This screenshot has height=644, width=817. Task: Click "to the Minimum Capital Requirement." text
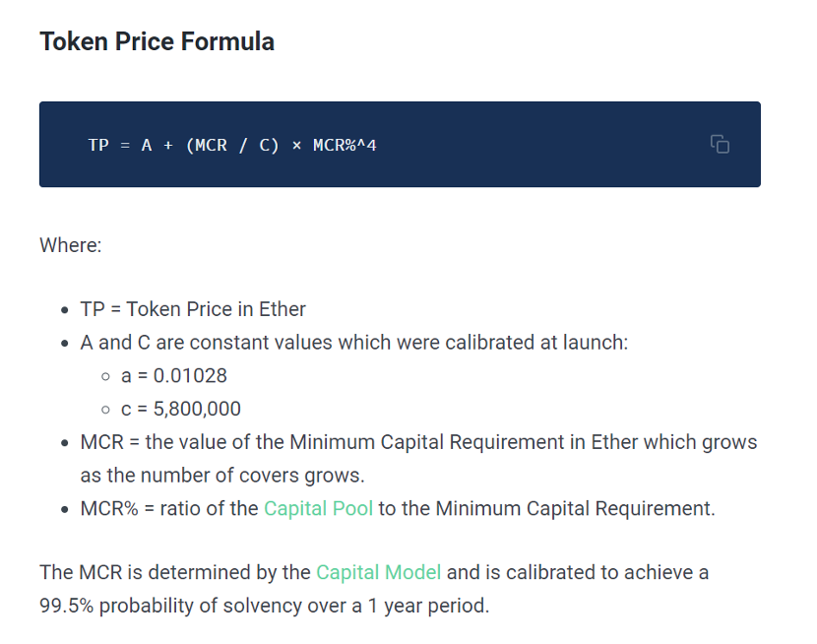[547, 508]
